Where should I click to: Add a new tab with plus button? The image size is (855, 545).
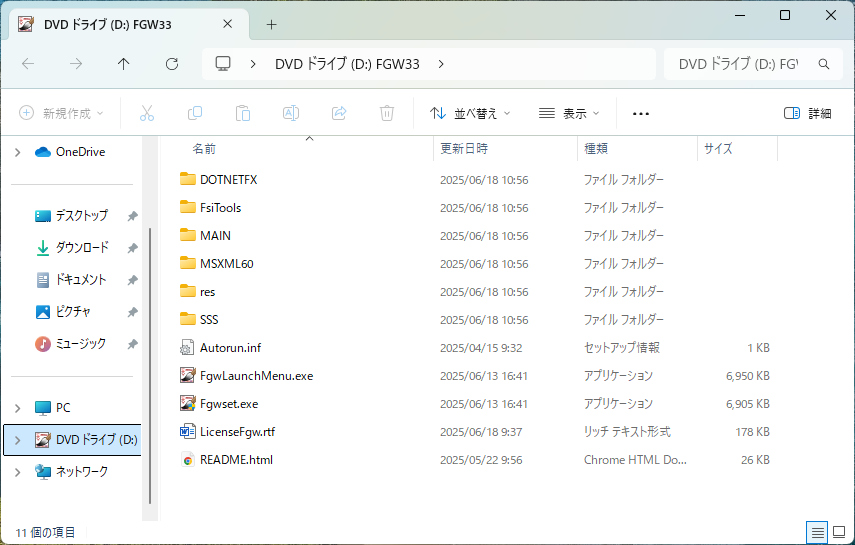click(271, 24)
